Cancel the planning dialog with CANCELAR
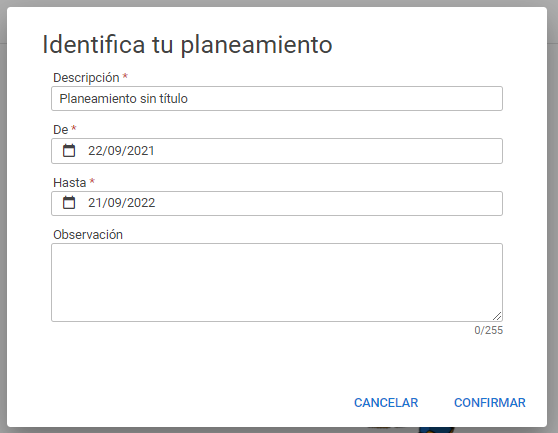558x433 pixels. pos(386,403)
